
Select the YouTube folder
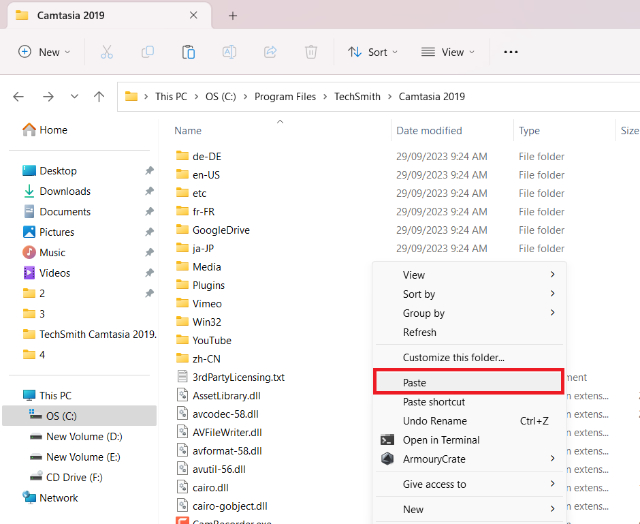(x=204, y=340)
